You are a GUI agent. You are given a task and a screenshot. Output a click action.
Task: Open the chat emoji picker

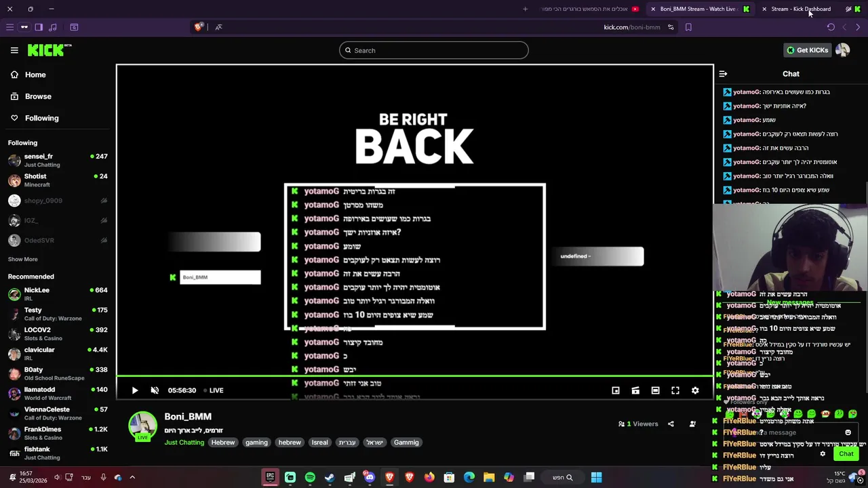[x=848, y=432]
